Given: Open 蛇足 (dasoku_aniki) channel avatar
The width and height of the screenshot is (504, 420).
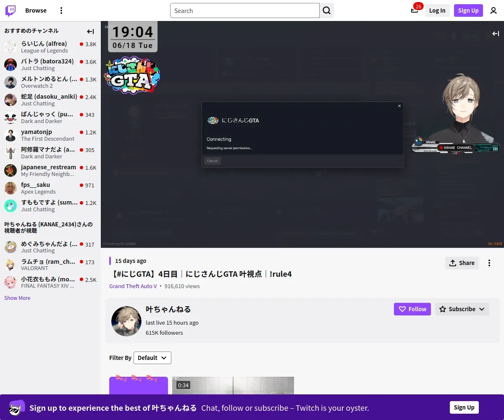Looking at the screenshot, I should (10, 100).
